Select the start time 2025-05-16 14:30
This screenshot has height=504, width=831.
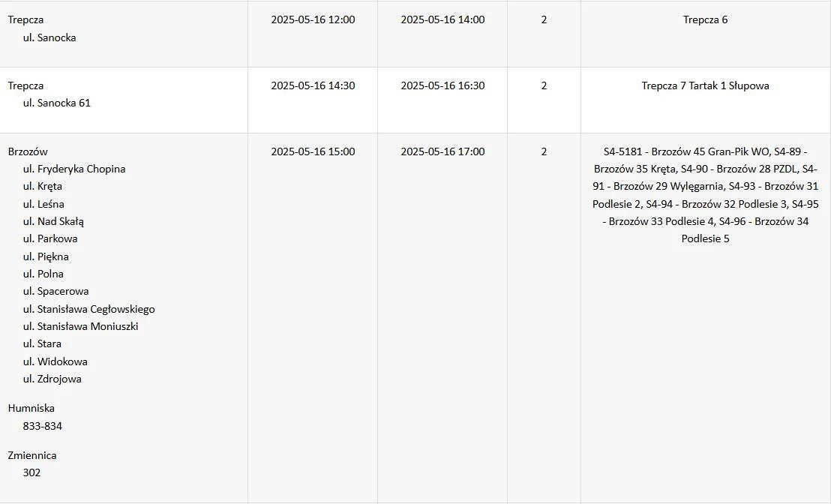pos(313,85)
